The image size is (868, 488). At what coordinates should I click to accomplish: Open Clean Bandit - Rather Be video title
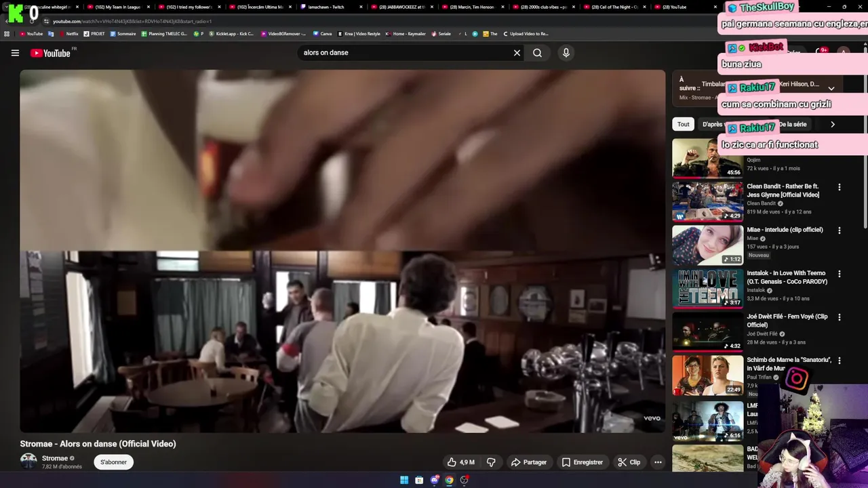tap(783, 190)
